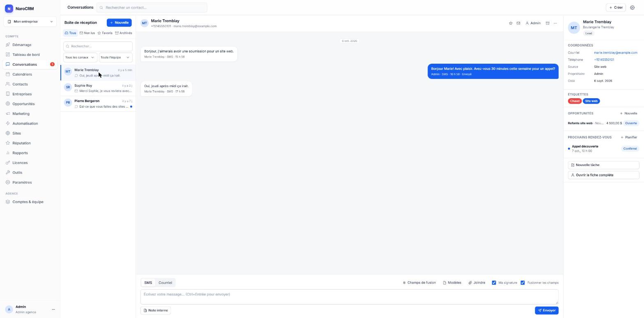Viewport: 644px width, 318px height.
Task: Open Automatisation in the sidebar
Action: coord(30,124)
